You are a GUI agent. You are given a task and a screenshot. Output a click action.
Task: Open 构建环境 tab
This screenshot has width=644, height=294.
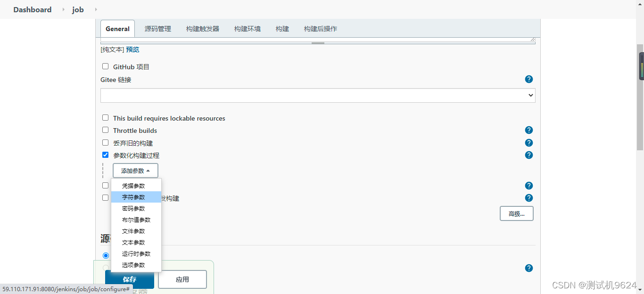tap(248, 29)
